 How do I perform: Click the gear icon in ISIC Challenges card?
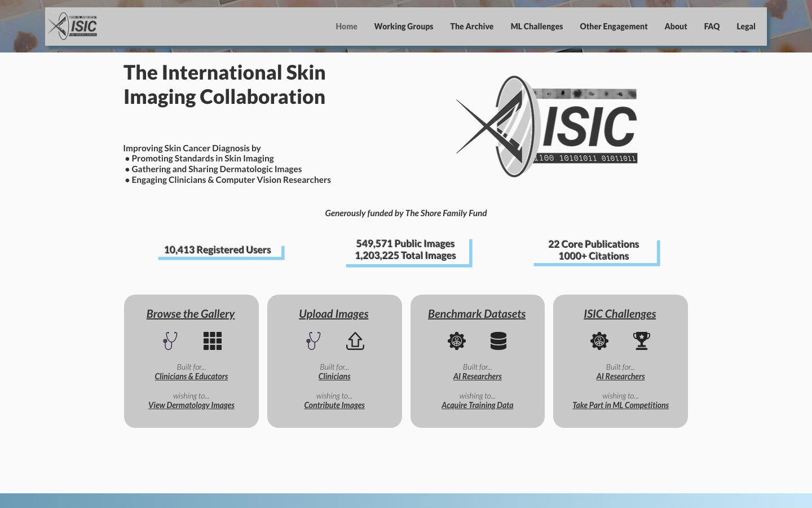pos(599,341)
